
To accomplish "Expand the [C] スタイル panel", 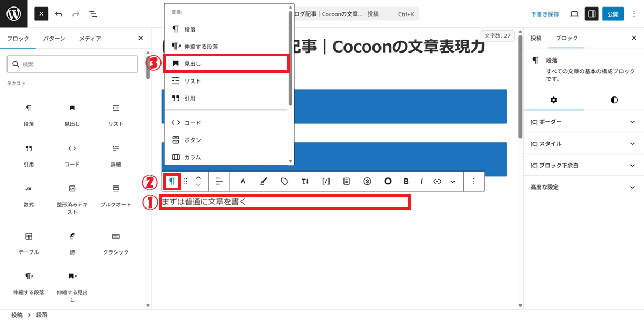I will 583,144.
